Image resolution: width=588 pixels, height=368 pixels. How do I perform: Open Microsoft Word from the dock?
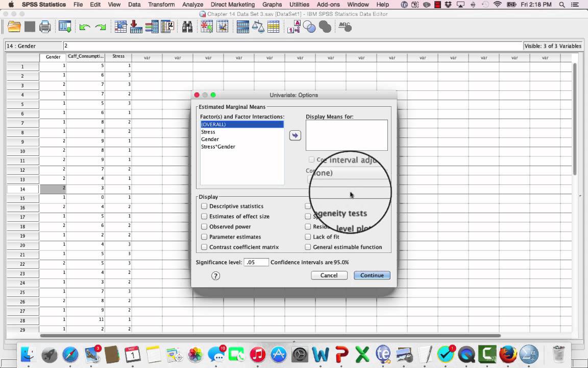320,354
